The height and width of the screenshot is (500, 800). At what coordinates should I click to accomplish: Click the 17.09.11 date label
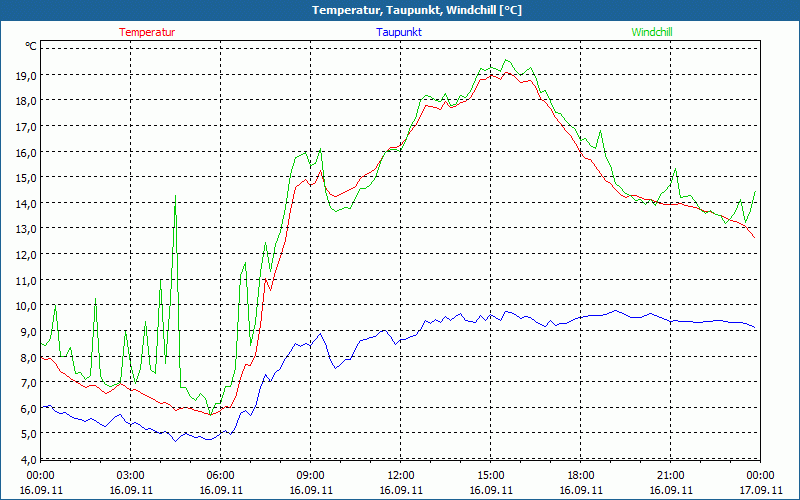pyautogui.click(x=760, y=490)
